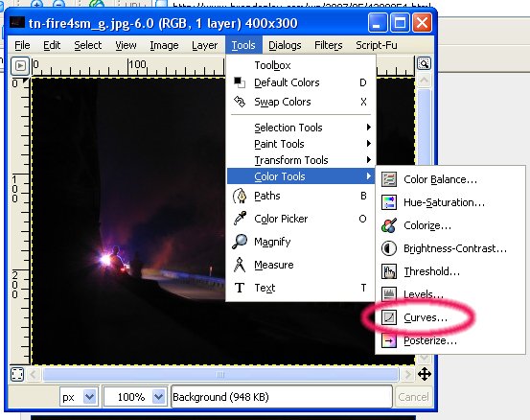Open the image menu arrow button by the ruler
Viewport: 530px width, 420px height.
pyautogui.click(x=20, y=65)
